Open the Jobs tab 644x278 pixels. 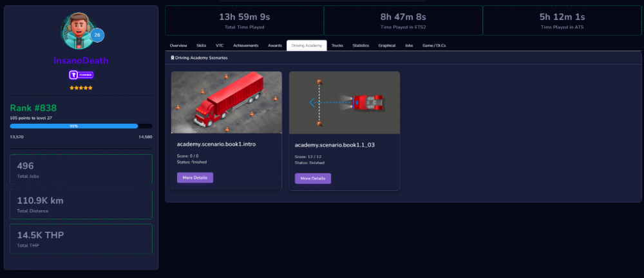(409, 46)
